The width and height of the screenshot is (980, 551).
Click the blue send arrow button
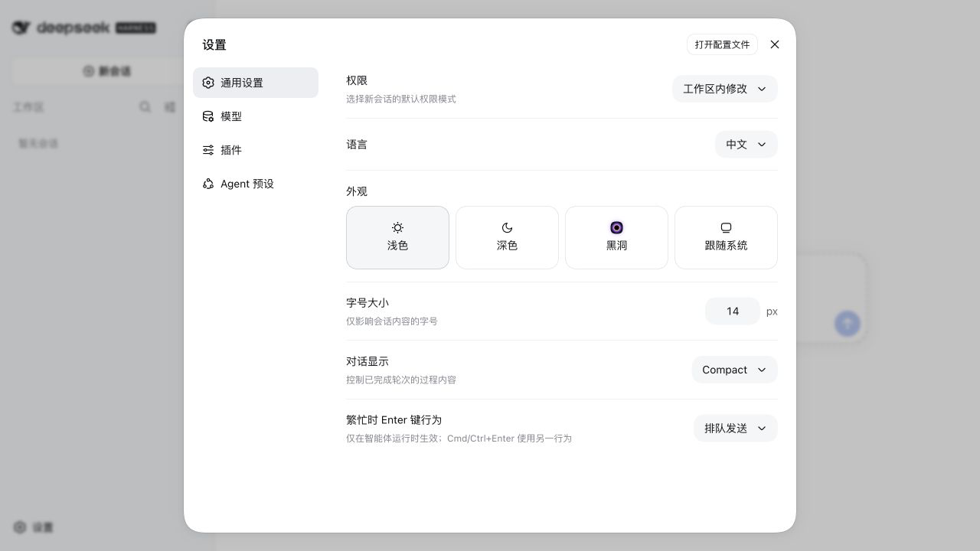point(848,324)
